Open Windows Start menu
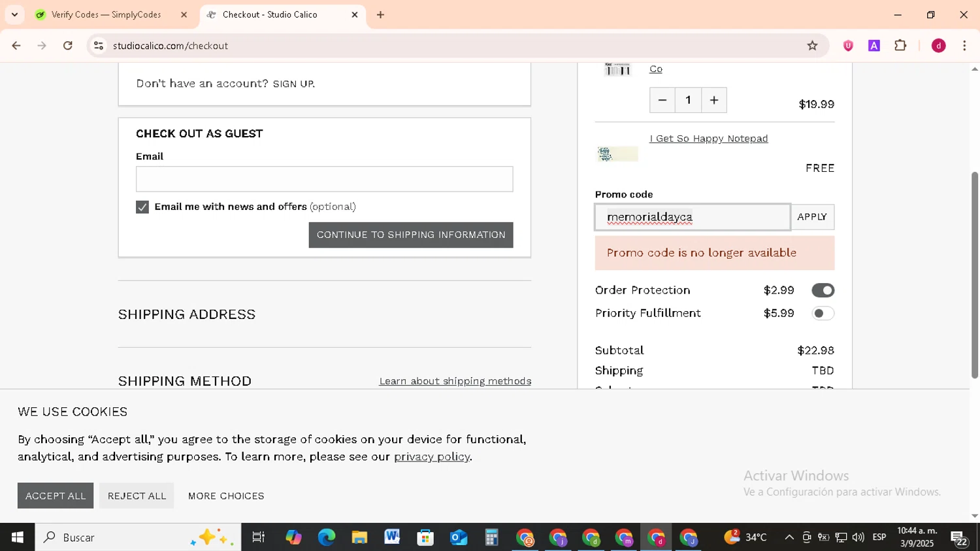Screen dimensions: 980x551 pos(17,537)
